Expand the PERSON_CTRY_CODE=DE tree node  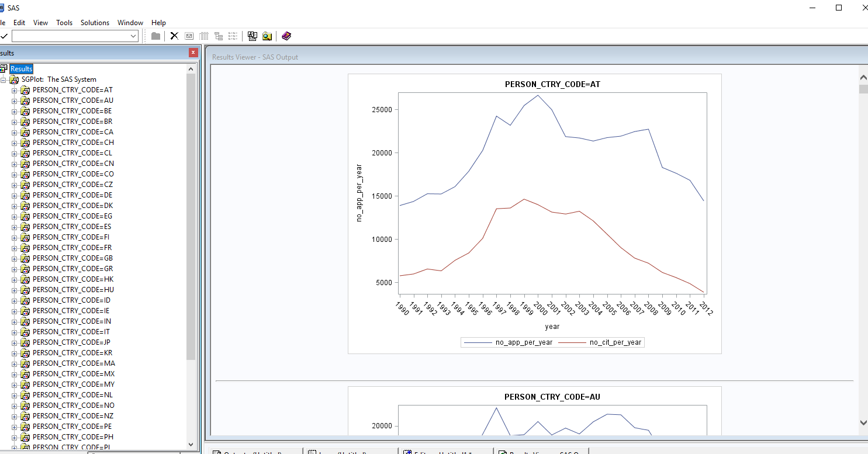point(15,195)
